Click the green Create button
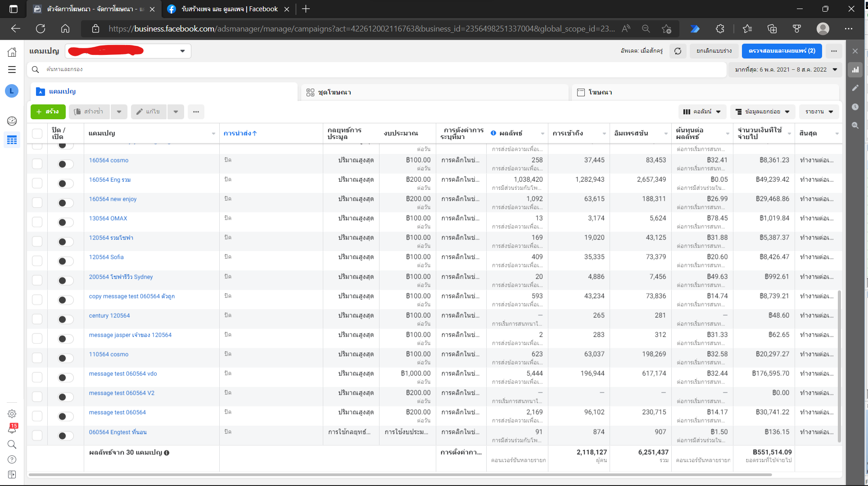The image size is (868, 486). (48, 112)
